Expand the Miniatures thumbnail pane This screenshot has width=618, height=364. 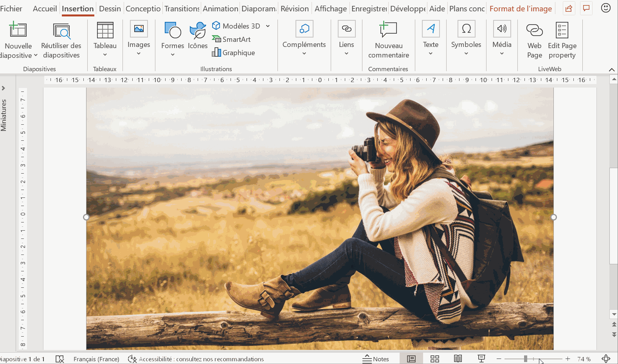pos(4,88)
